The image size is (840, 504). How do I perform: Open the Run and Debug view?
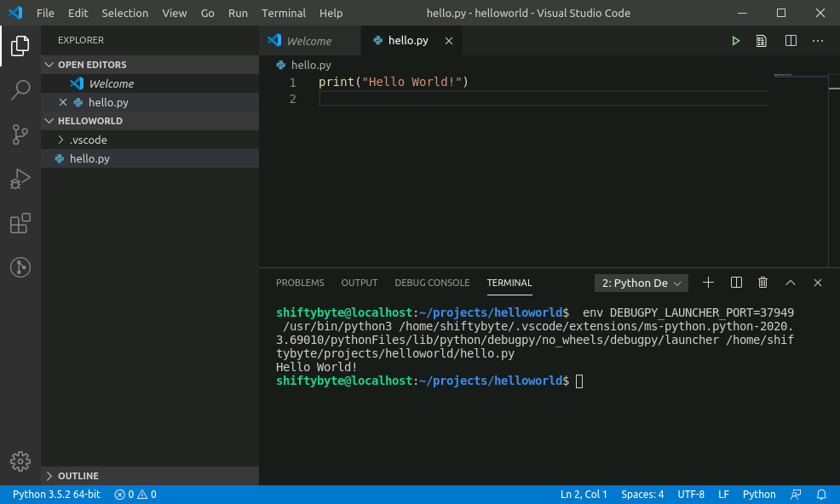click(20, 179)
